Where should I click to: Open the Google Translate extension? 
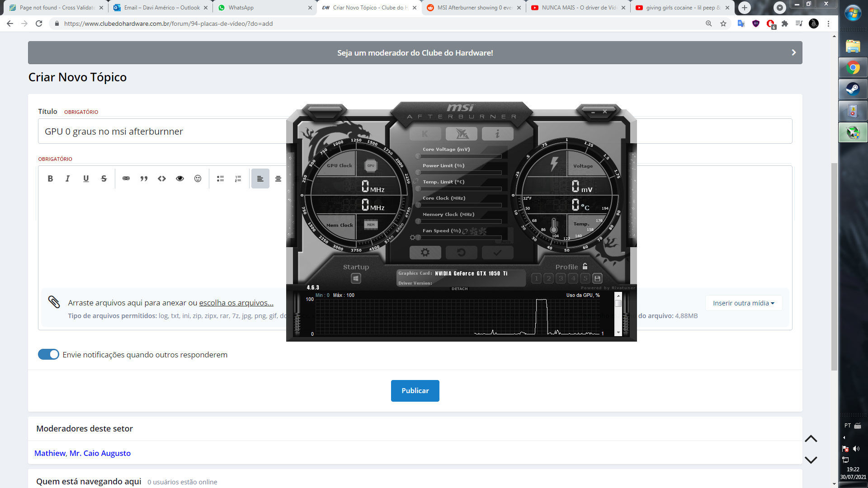[741, 23]
